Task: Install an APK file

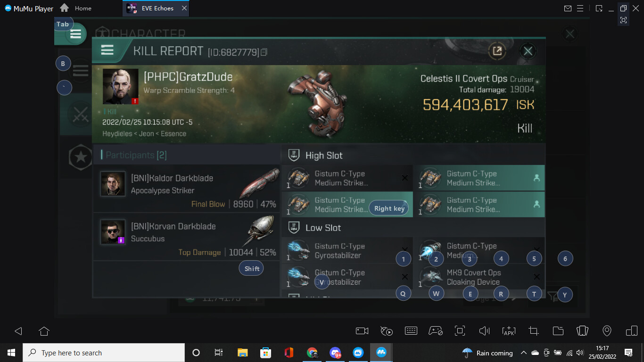Action: pos(509,331)
